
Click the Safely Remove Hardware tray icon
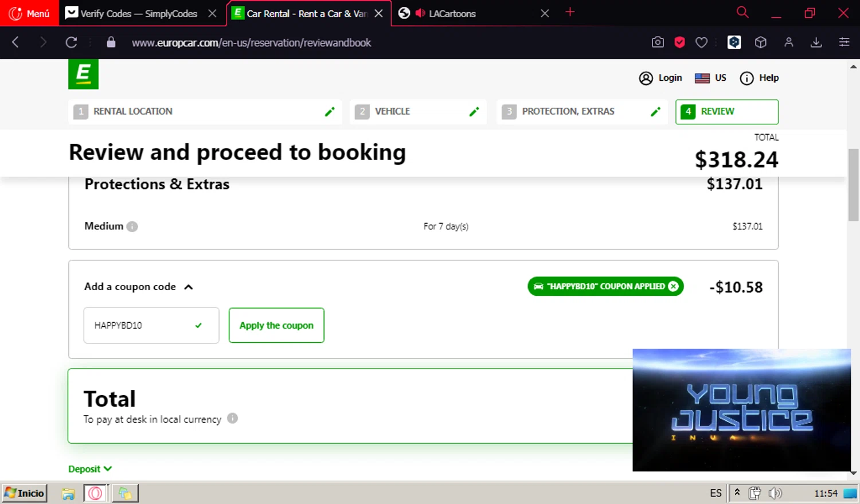(755, 493)
